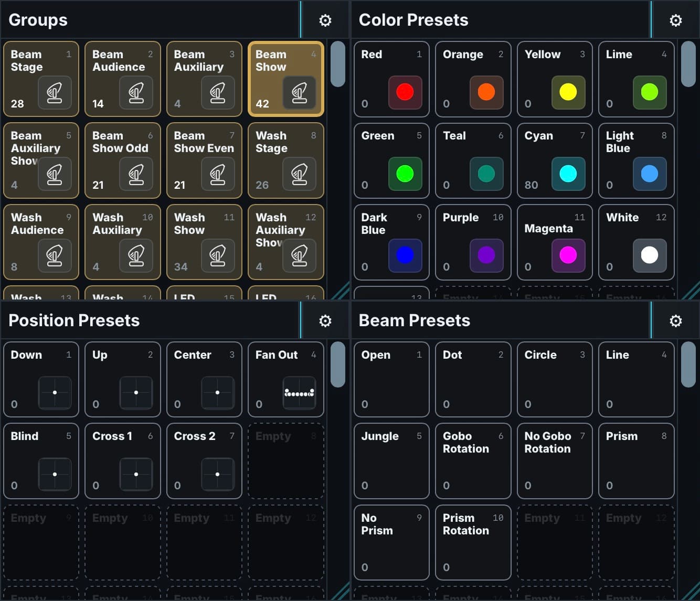This screenshot has height=601, width=700.
Task: Click position crosshair icon in Blind preset
Action: pyautogui.click(x=55, y=474)
